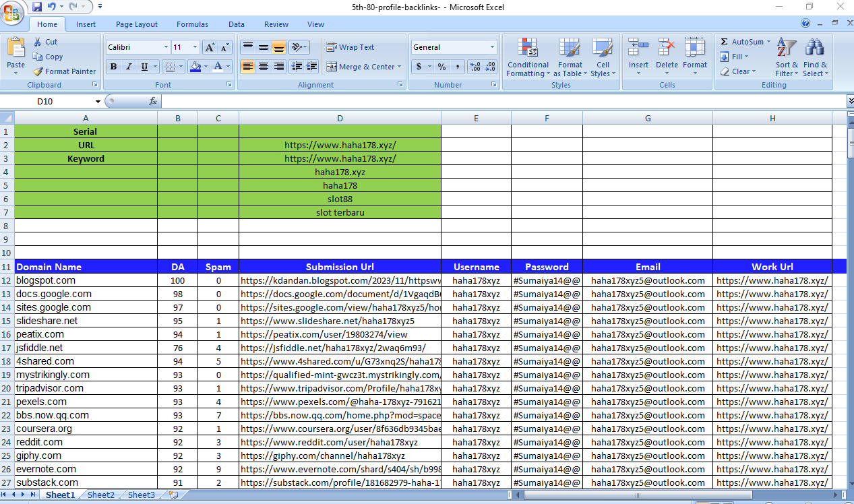
Task: Click the Format Painter brush icon
Action: 38,71
